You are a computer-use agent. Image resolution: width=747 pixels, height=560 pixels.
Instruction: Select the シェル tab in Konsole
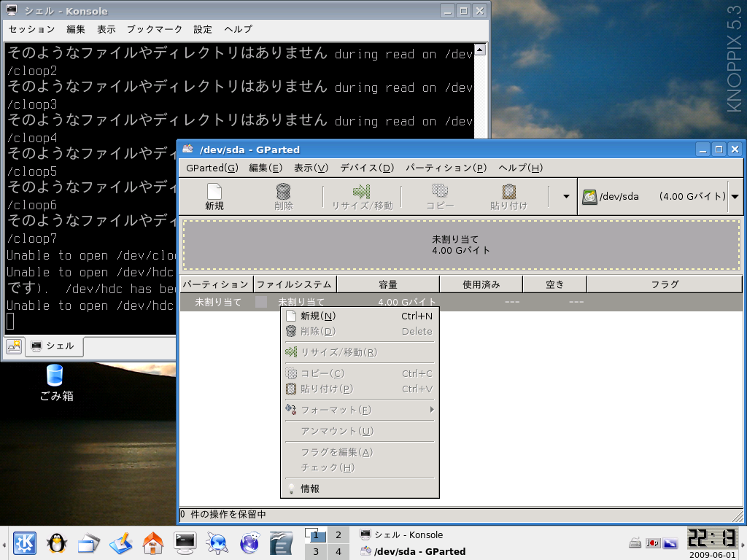(x=55, y=346)
